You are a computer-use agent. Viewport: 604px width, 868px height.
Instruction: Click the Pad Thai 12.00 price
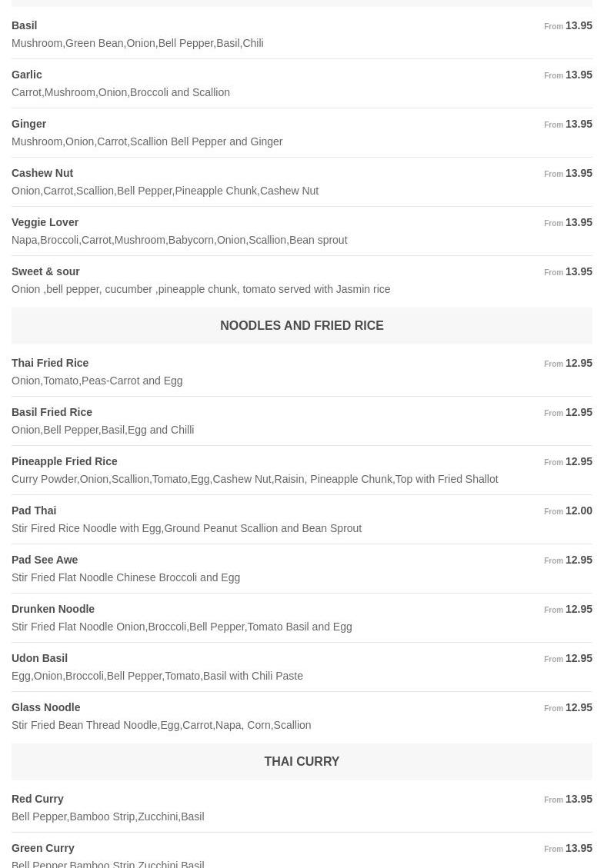579,510
